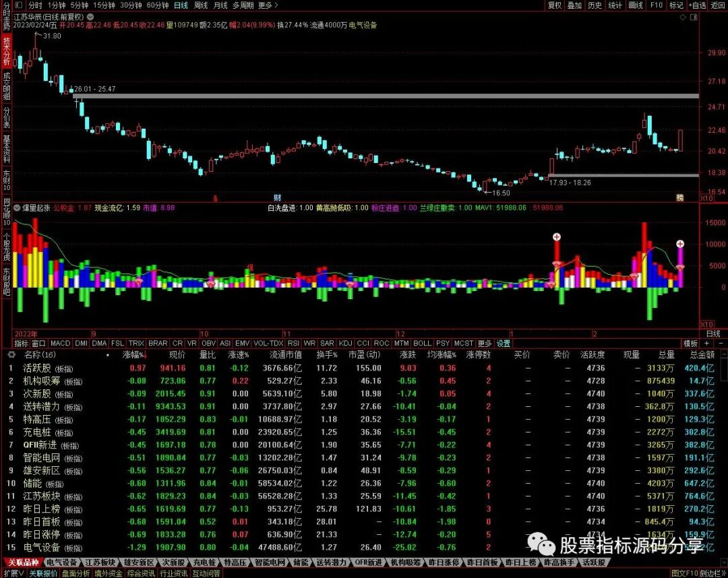Click X10 scale button on indicator panel
The height and width of the screenshot is (578, 728).
click(706, 324)
